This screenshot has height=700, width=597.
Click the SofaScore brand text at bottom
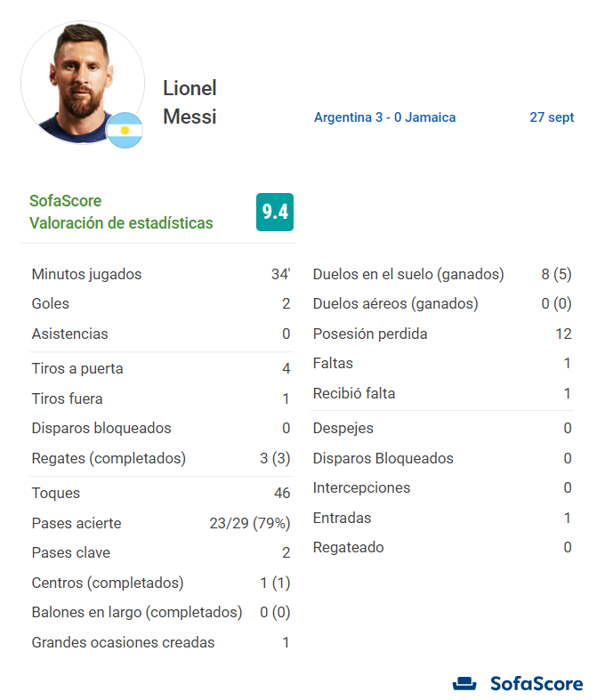tap(536, 684)
